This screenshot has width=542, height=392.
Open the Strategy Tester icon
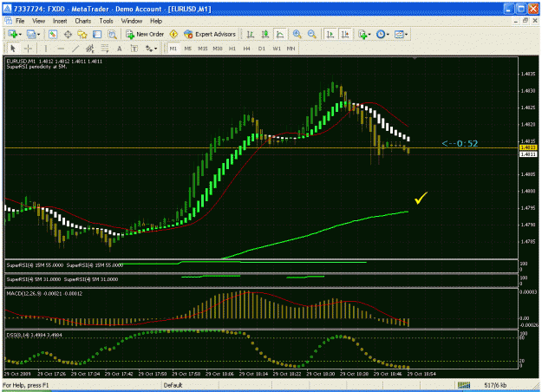pyautogui.click(x=113, y=34)
